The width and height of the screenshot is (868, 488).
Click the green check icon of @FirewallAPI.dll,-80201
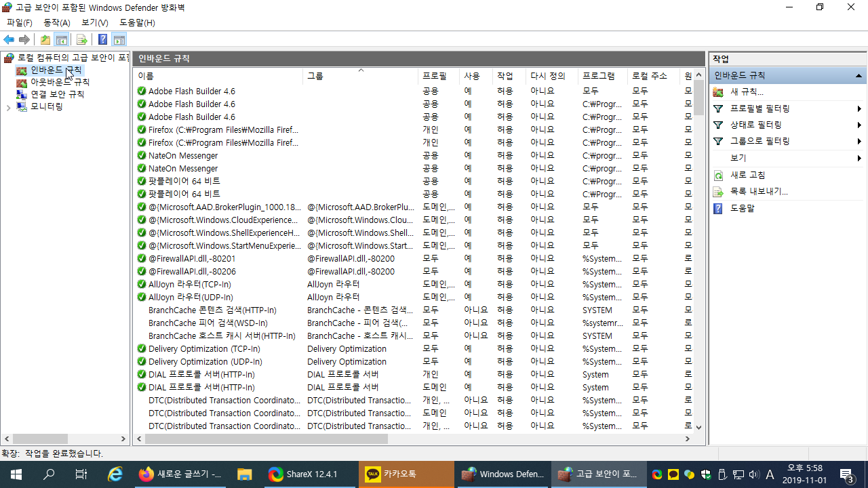(142, 258)
